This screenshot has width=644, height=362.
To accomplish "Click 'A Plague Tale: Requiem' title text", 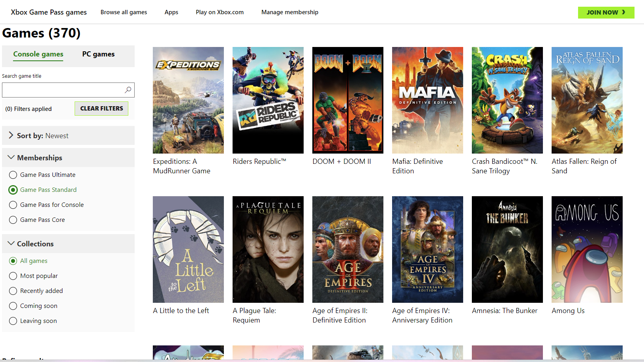I will [x=254, y=315].
